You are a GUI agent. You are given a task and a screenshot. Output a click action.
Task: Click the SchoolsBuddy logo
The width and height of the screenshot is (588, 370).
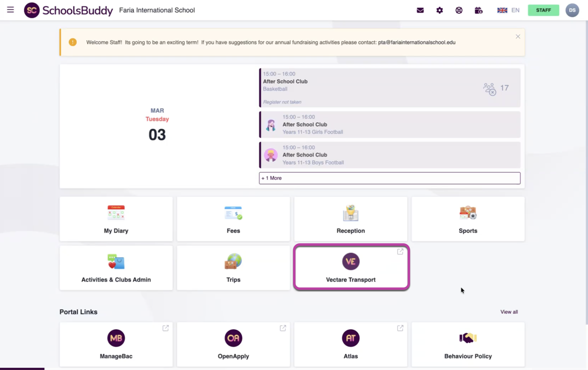pos(69,10)
